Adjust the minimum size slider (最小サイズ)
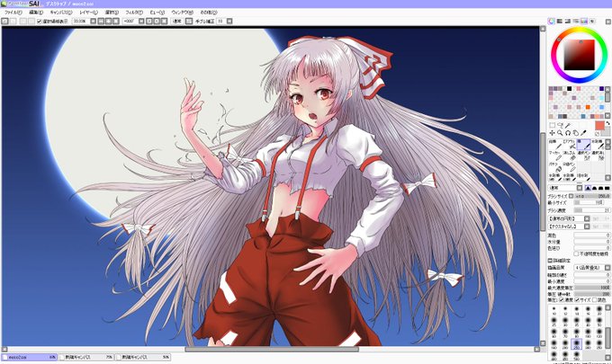The width and height of the screenshot is (612, 364). [589, 202]
